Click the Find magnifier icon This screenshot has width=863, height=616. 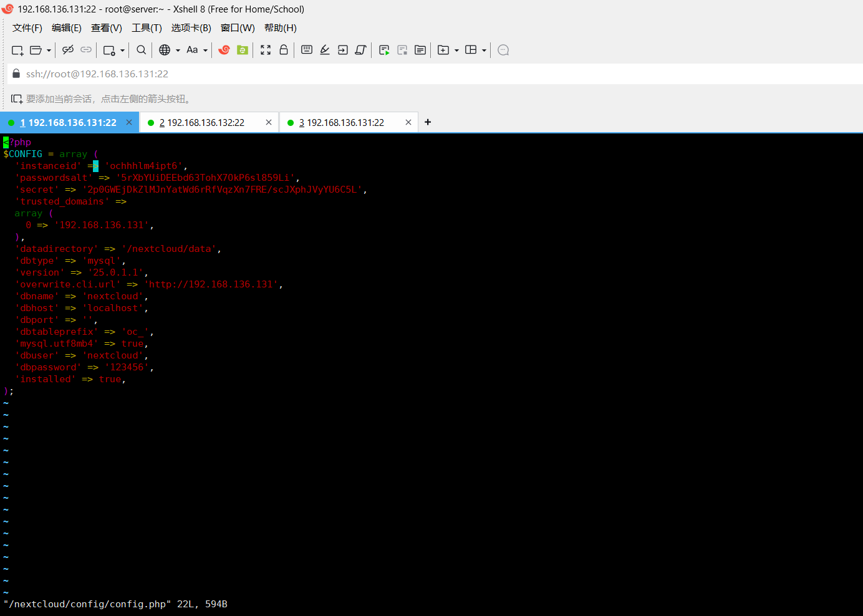(142, 50)
